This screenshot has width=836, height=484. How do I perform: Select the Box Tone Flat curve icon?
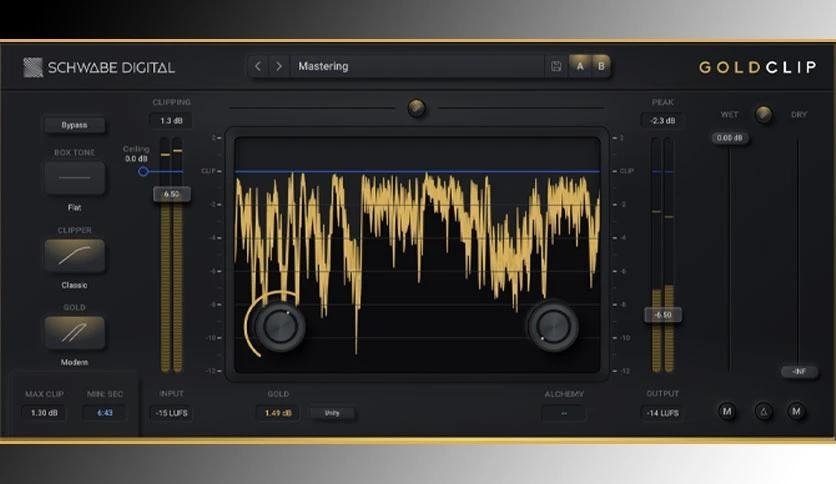pos(74,179)
